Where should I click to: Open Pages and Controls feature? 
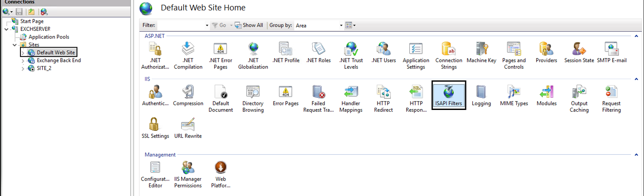514,56
